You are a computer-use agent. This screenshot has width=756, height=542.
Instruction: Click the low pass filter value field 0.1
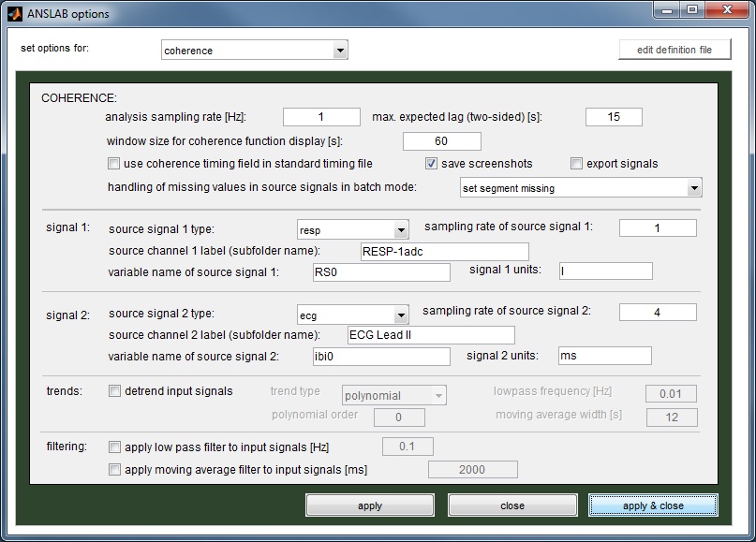pyautogui.click(x=408, y=447)
